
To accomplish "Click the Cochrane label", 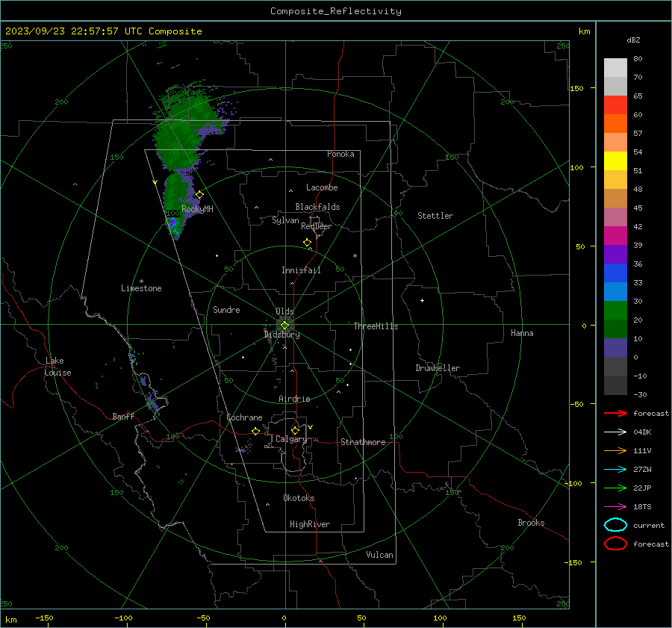I will point(244,417).
